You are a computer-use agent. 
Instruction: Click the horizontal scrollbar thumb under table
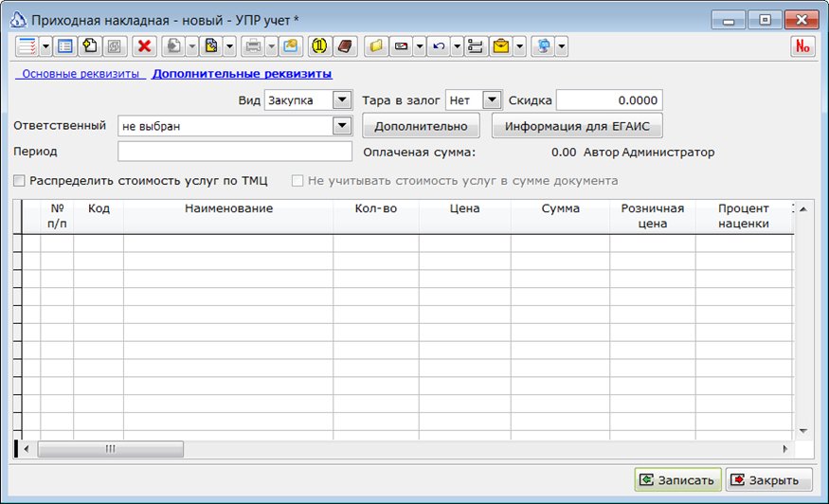[x=111, y=449]
